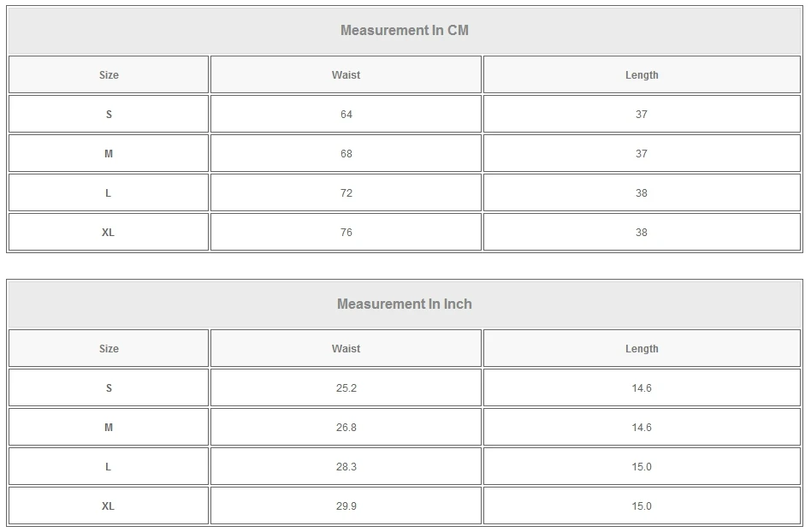Click waist value 64 for size S
This screenshot has width=811, height=532.
[346, 115]
